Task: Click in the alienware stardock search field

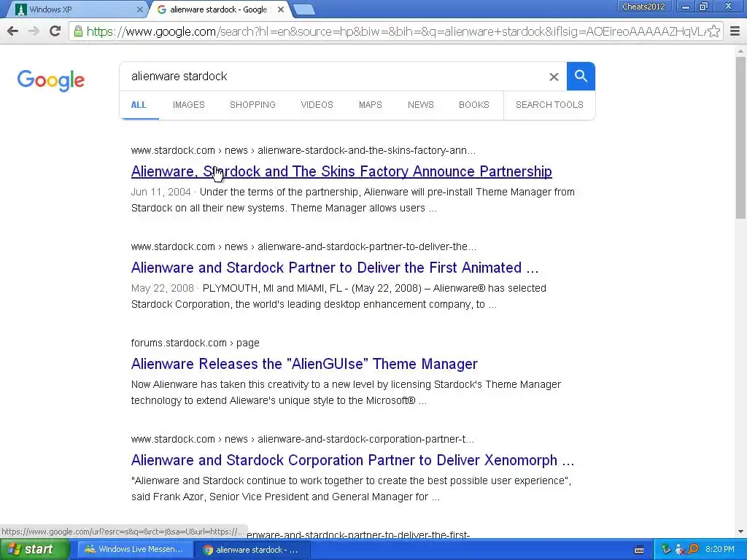Action: tap(333, 76)
